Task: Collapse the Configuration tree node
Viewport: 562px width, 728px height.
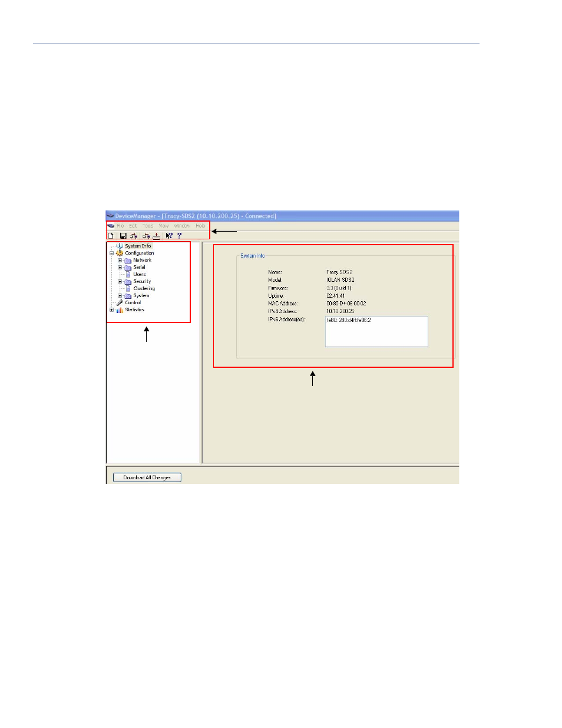Action: 111,253
